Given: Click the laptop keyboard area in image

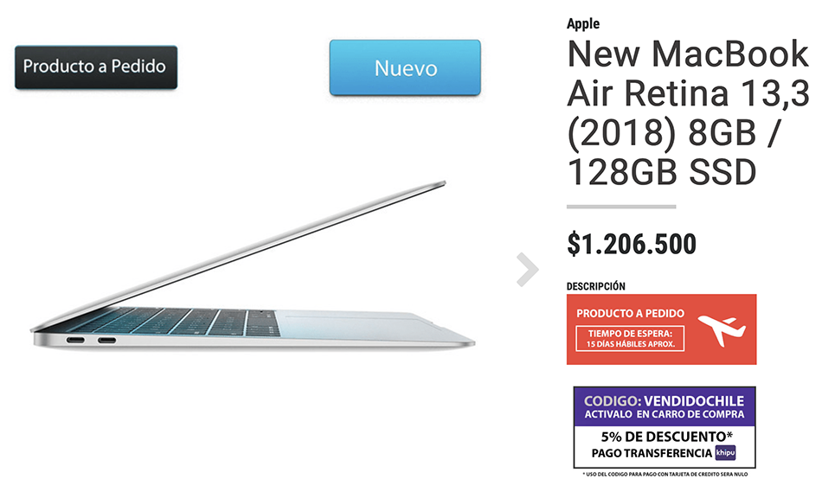Looking at the screenshot, I should tap(173, 322).
